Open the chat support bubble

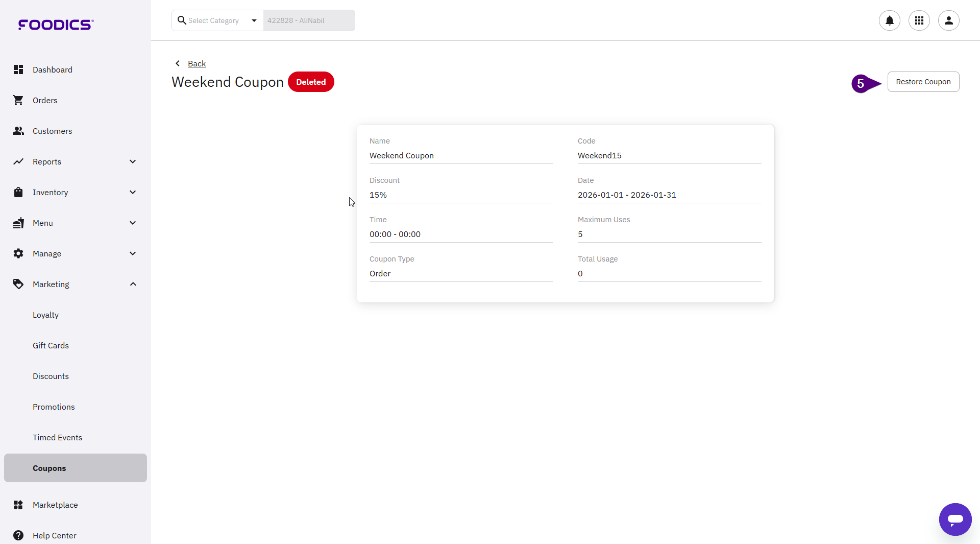pyautogui.click(x=955, y=519)
